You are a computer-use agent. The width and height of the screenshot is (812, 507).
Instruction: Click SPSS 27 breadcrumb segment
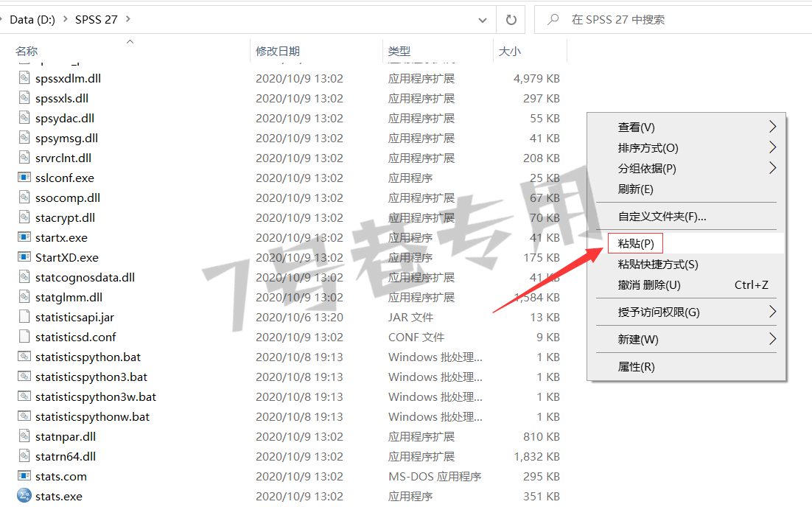97,20
